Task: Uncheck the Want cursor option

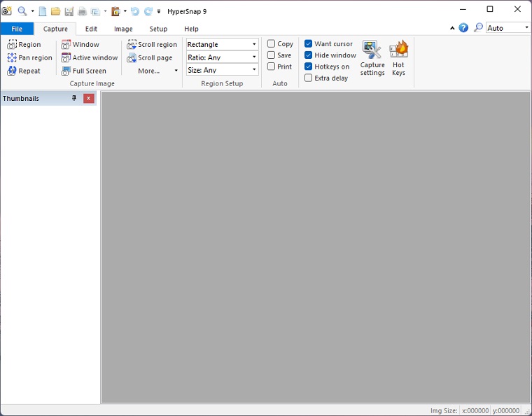Action: click(309, 44)
